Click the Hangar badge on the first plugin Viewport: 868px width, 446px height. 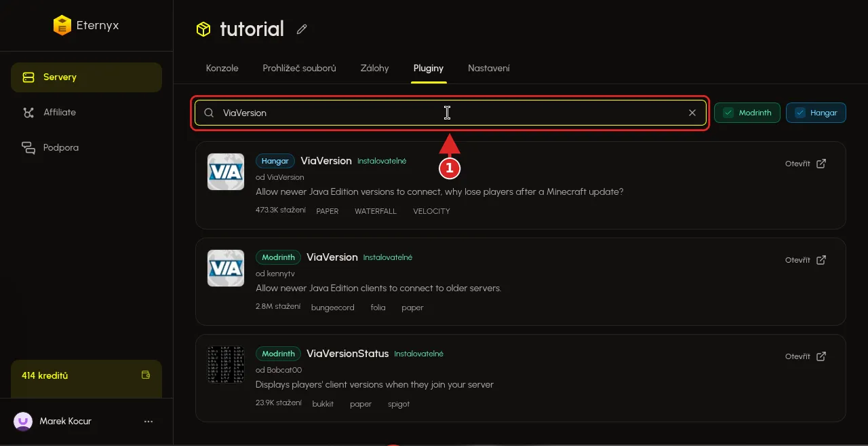(x=275, y=161)
